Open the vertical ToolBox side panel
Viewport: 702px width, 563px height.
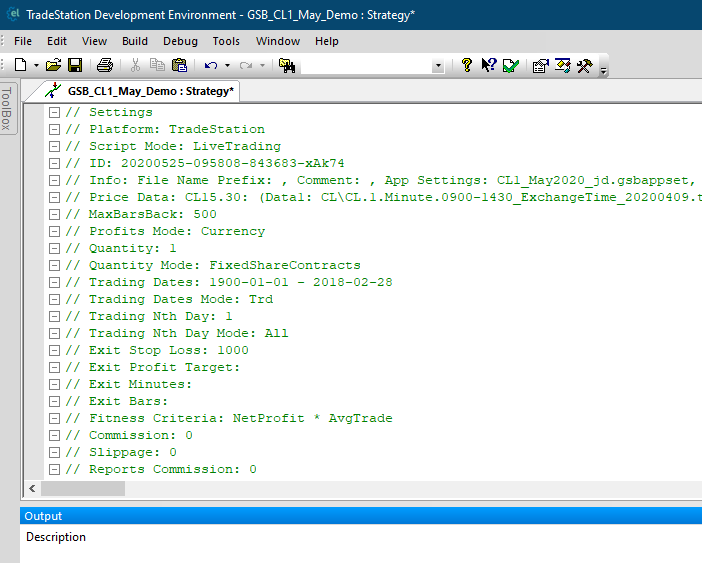[8, 108]
